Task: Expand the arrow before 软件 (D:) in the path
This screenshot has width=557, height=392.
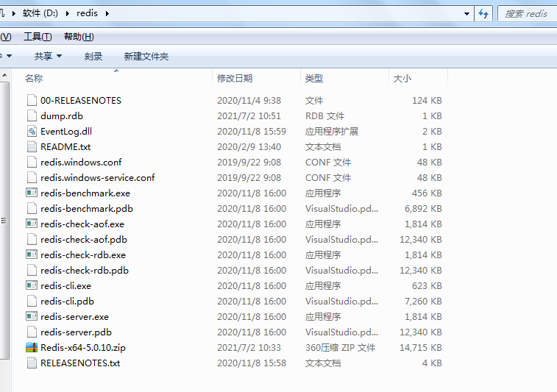Action: pos(14,14)
